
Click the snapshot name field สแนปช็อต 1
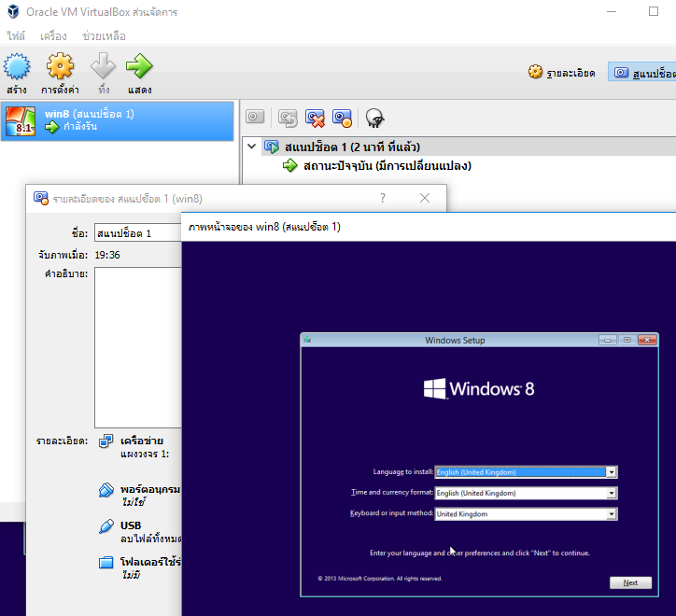137,233
